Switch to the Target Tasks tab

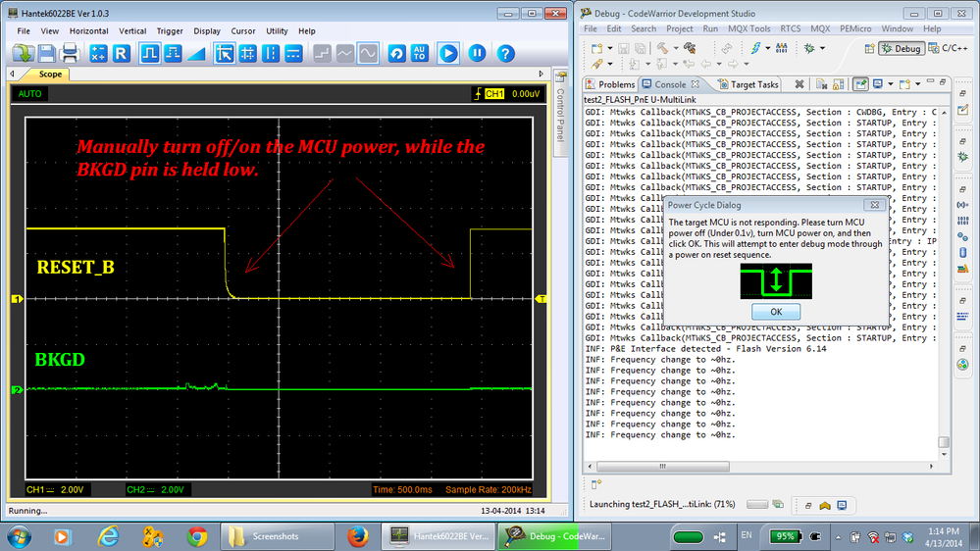point(748,84)
